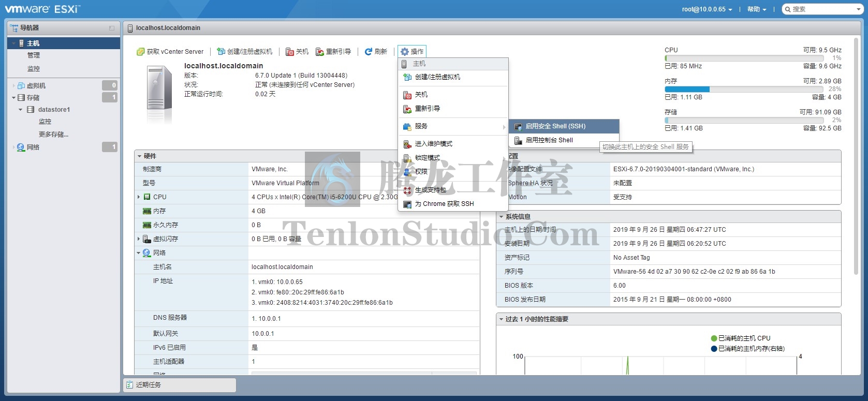The width and height of the screenshot is (868, 401).
Task: Select 主机 in the navigator
Action: coord(64,43)
